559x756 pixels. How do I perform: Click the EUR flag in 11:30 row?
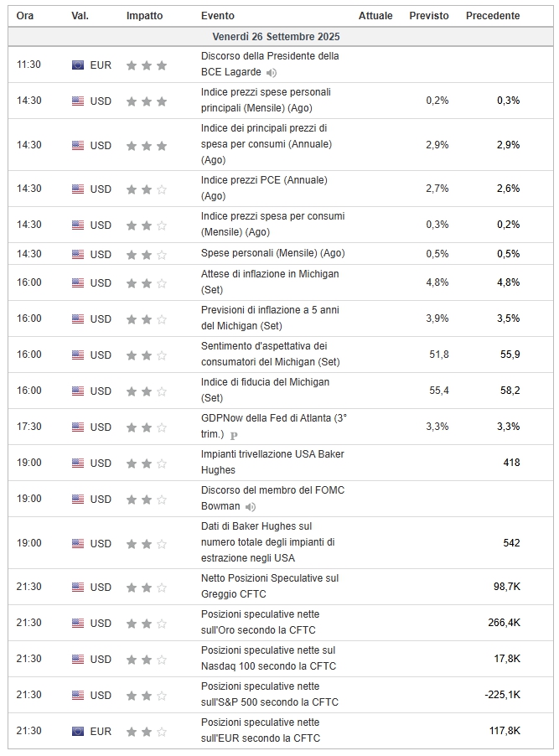pyautogui.click(x=78, y=65)
